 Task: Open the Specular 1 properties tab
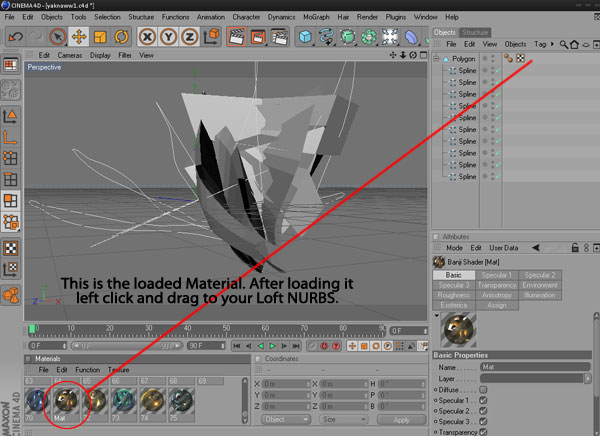497,275
